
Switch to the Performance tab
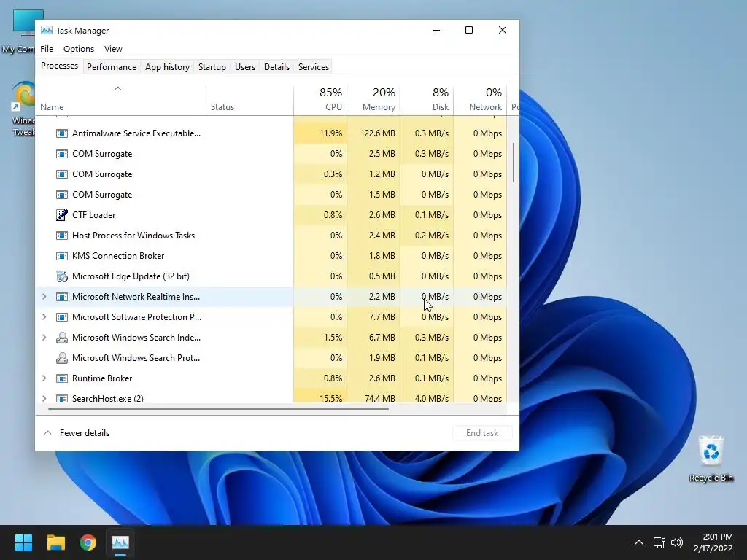tap(112, 67)
